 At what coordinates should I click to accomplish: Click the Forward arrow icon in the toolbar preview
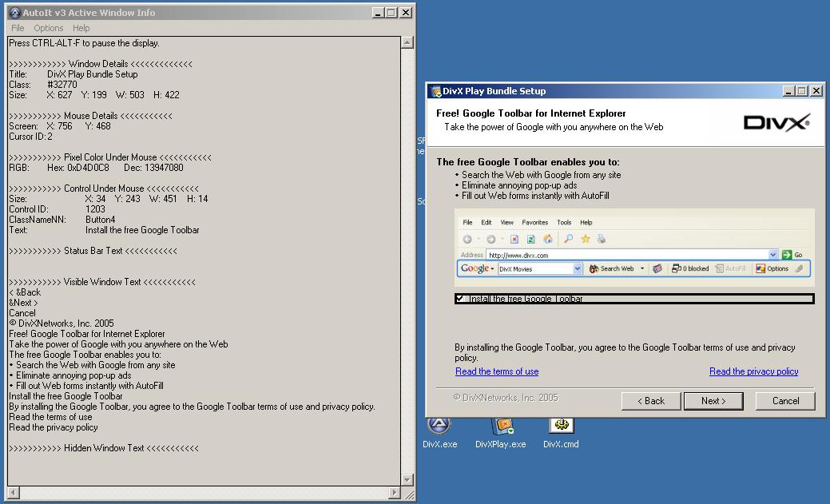(x=490, y=240)
